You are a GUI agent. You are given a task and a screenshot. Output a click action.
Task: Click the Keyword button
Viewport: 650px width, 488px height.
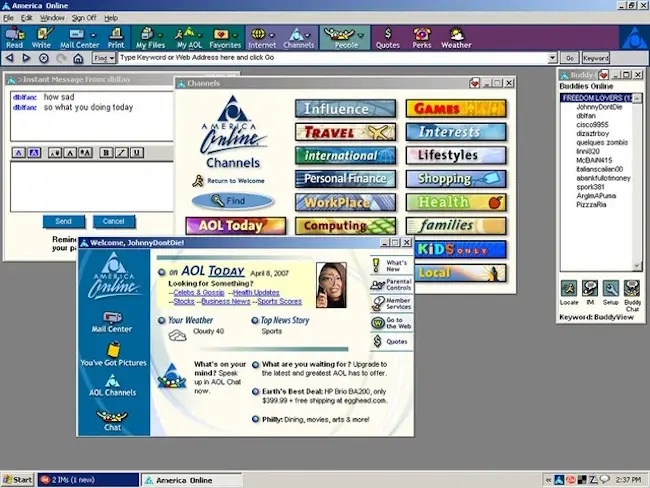[596, 58]
